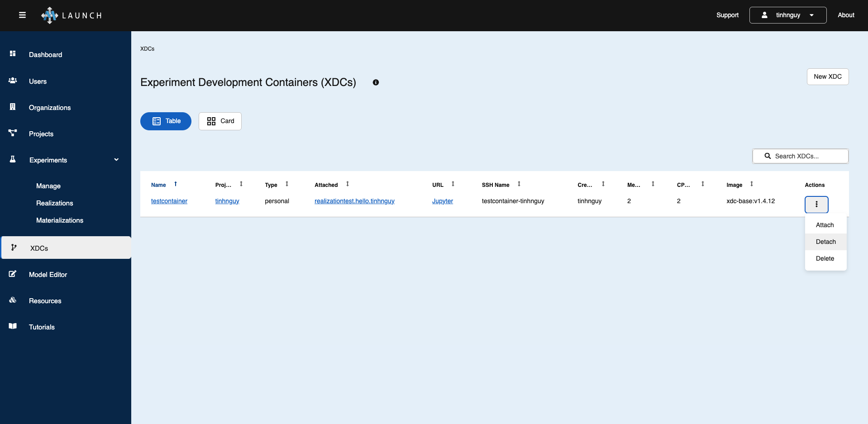This screenshot has width=868, height=424.
Task: Click the Dashboard grid icon in the sidebar
Action: 13,54
